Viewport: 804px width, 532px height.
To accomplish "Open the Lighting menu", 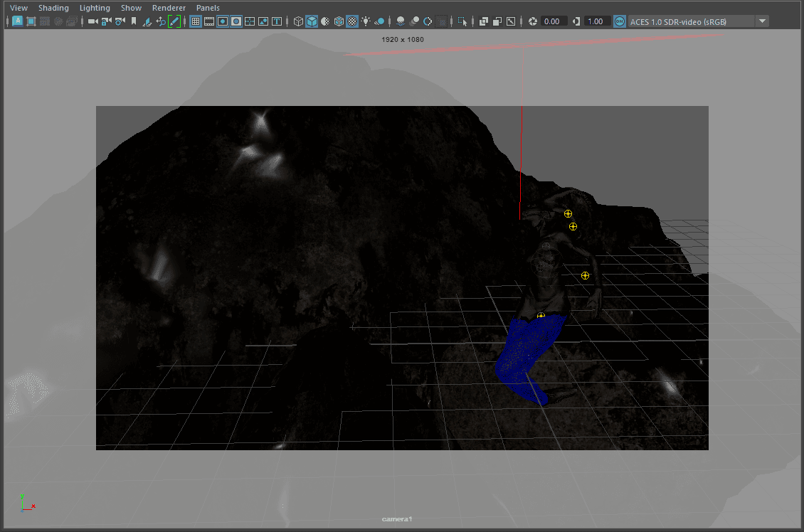I will click(95, 8).
